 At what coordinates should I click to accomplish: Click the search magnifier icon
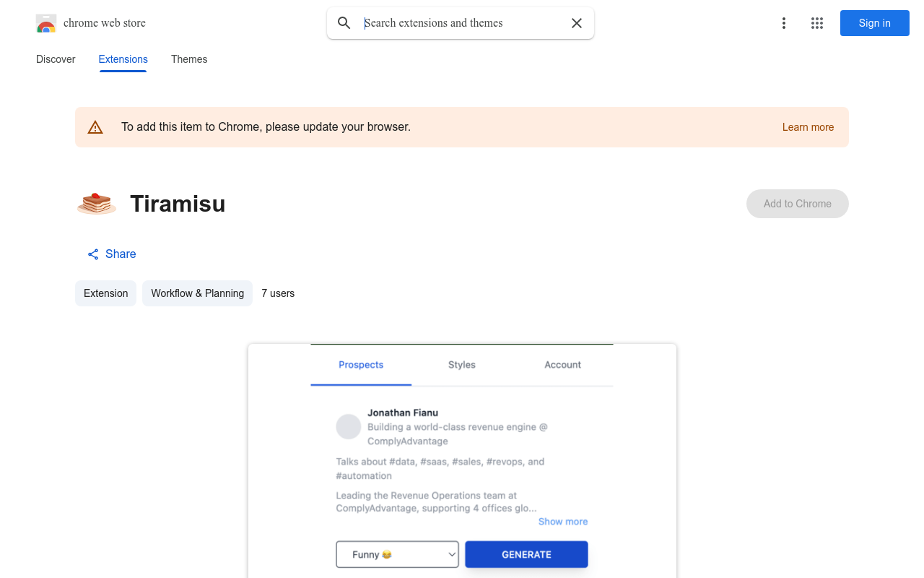coord(344,23)
